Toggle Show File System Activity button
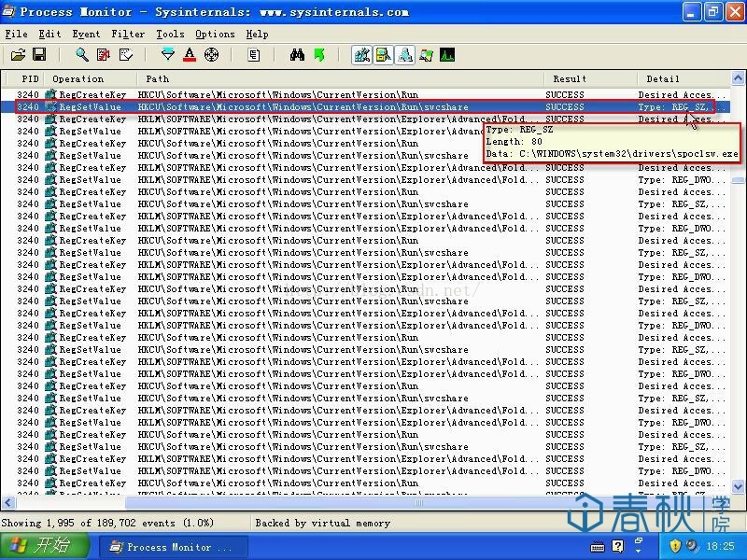747x560 pixels. pyautogui.click(x=383, y=55)
